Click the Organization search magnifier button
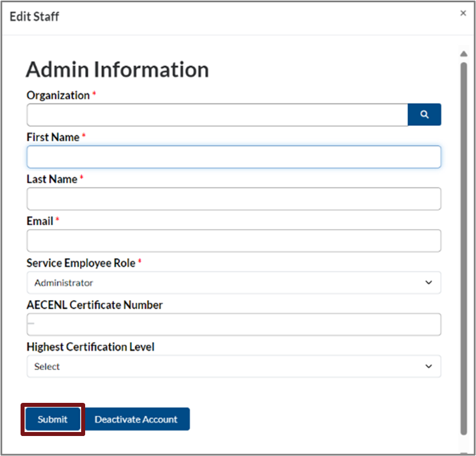 (x=424, y=115)
